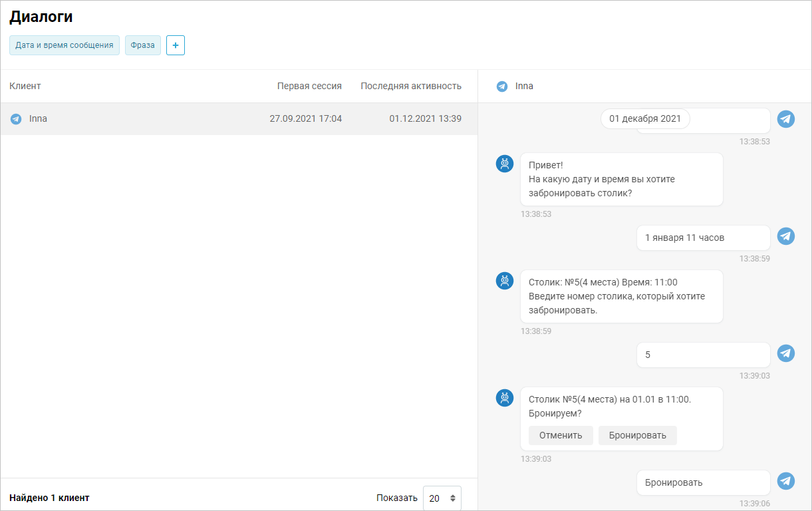The image size is (812, 511).
Task: Click Telegram avatar next to '1 января 11 часов'
Action: point(786,236)
